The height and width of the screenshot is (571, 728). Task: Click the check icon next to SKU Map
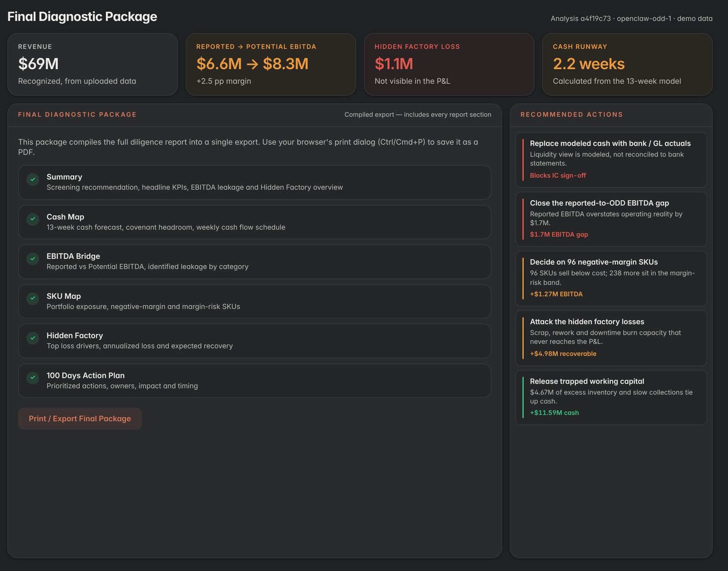pyautogui.click(x=33, y=298)
